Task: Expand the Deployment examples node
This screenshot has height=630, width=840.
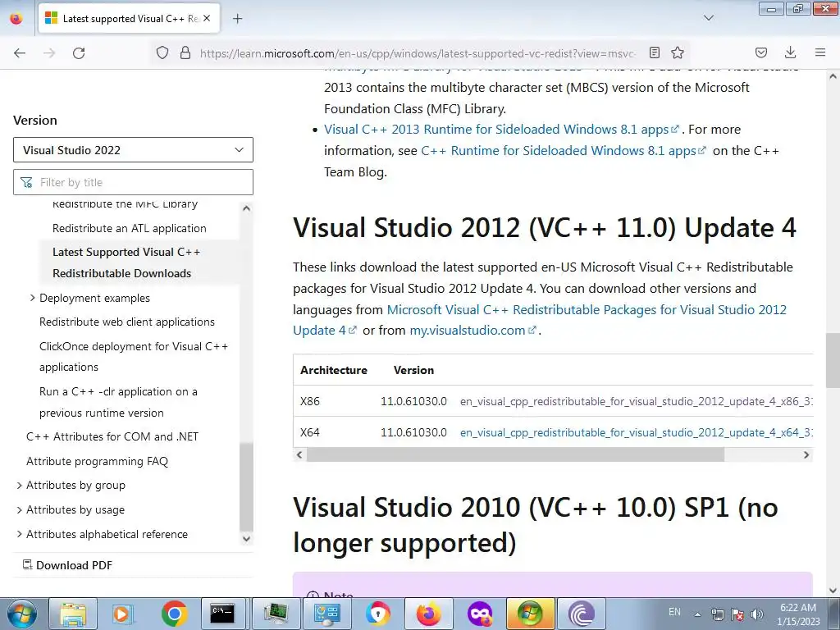Action: [x=32, y=297]
